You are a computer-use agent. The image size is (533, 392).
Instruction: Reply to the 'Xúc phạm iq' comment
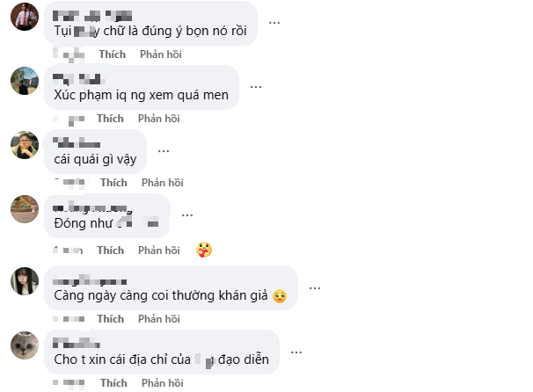pos(158,119)
